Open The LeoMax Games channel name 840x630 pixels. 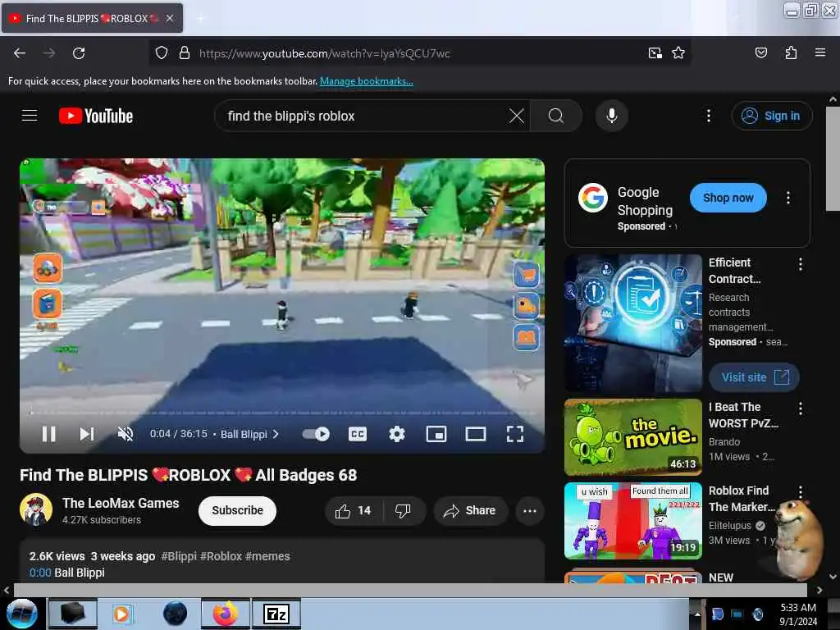click(121, 503)
